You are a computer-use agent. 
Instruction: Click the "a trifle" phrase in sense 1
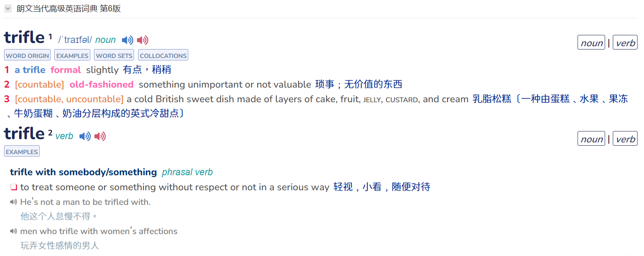(x=30, y=70)
